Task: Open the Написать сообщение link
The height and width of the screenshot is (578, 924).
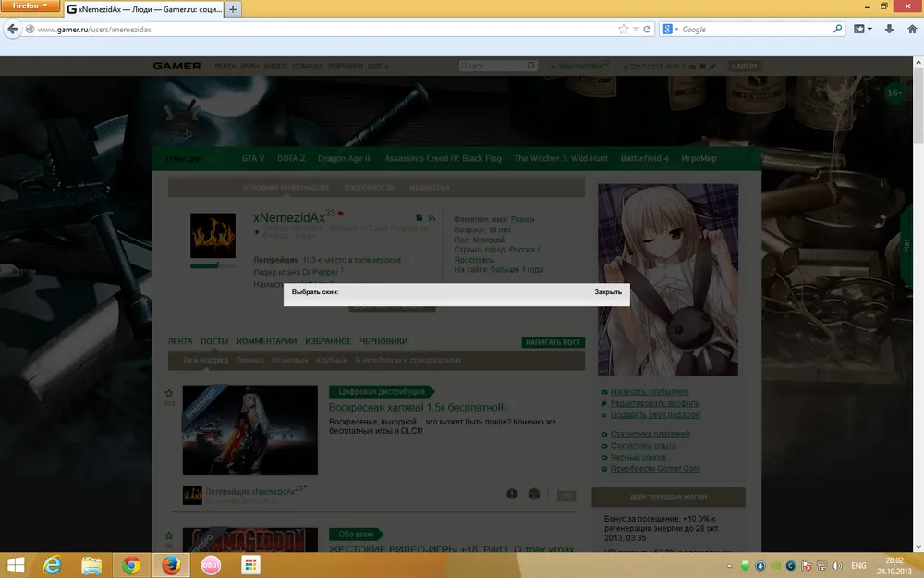Action: click(649, 392)
